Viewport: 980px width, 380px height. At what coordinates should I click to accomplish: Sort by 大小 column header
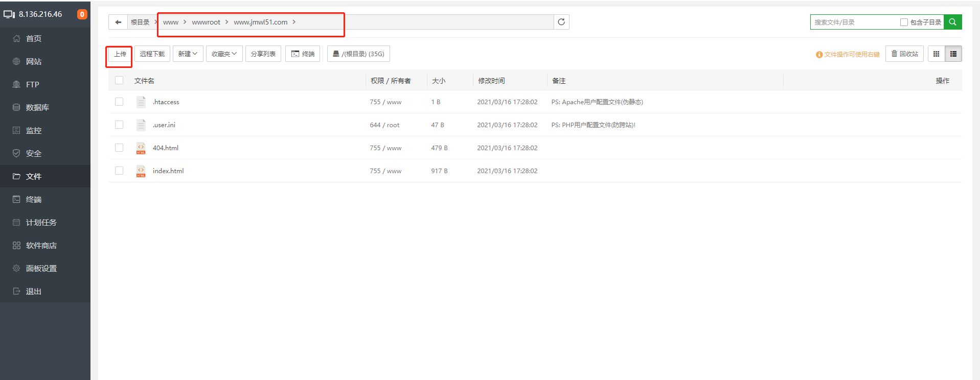point(439,81)
